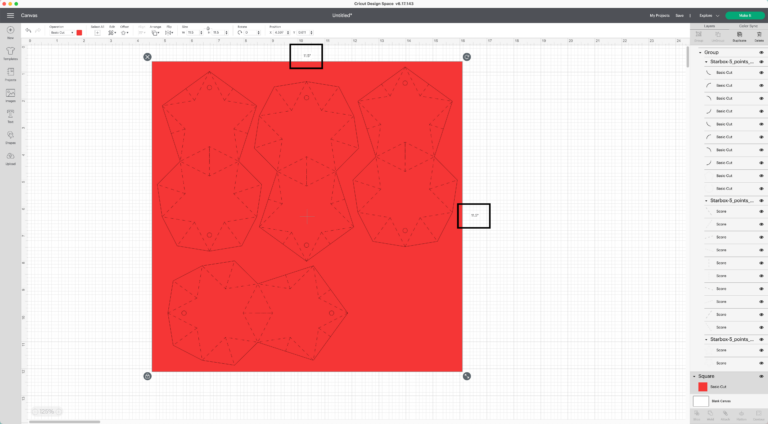Switch to the Color Sync tab
This screenshot has width=768, height=424.
[x=750, y=27]
